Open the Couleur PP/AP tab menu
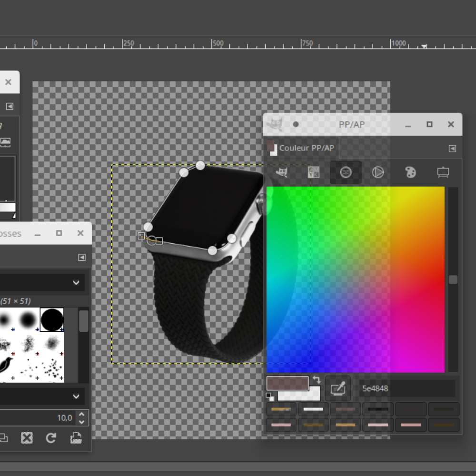The height and width of the screenshot is (476, 476). [452, 149]
